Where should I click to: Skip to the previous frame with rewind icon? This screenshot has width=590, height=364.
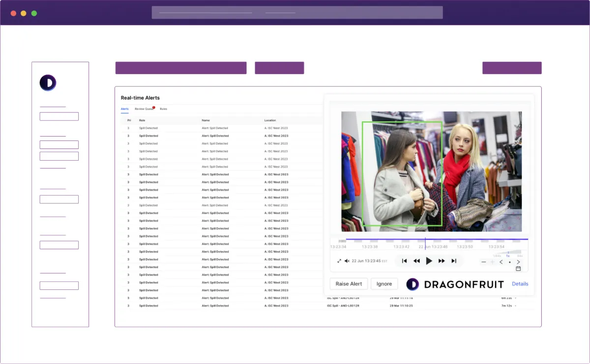click(x=417, y=260)
